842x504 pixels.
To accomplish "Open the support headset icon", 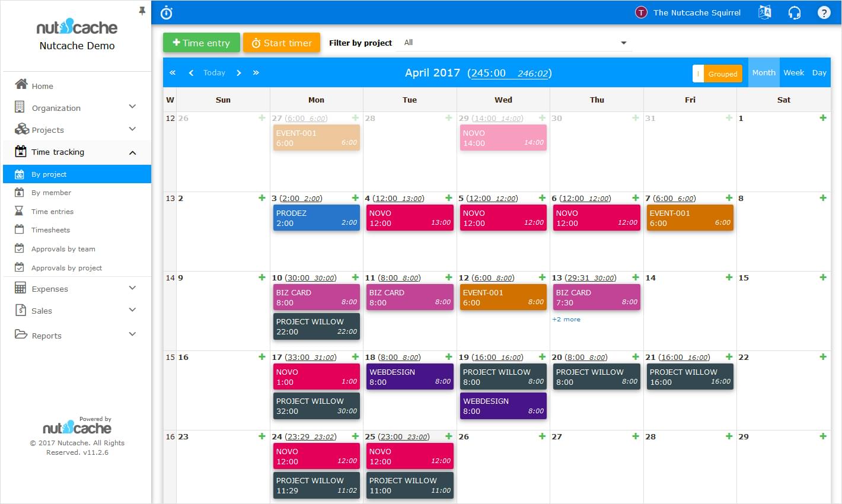I will tap(795, 12).
